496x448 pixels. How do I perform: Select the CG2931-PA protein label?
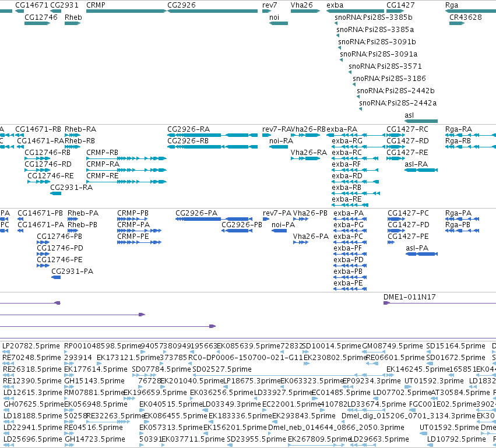(x=72, y=271)
